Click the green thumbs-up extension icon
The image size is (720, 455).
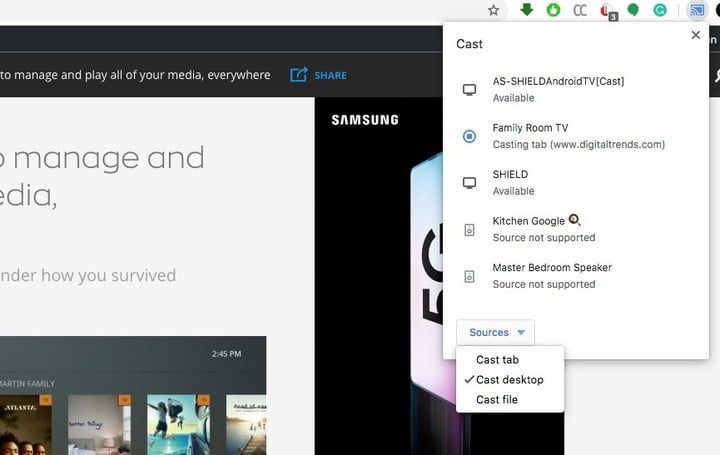click(x=553, y=11)
